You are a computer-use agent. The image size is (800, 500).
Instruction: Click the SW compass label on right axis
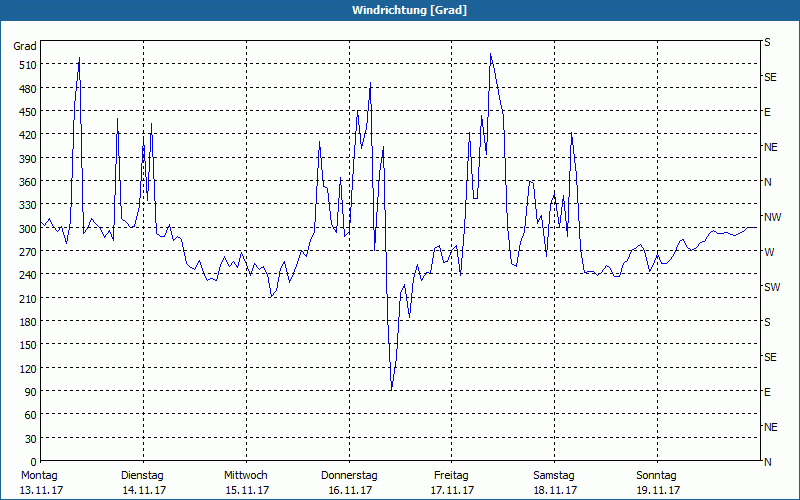click(x=772, y=287)
